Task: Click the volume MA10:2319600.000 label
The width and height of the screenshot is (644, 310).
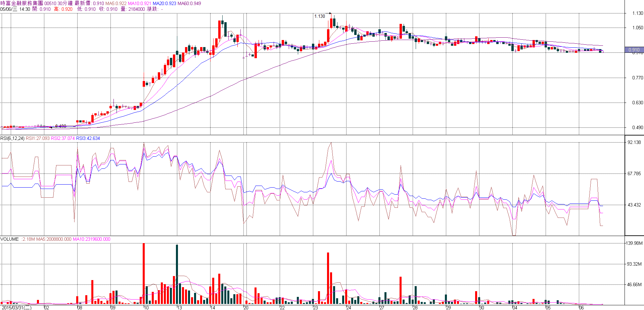Action: [91, 239]
